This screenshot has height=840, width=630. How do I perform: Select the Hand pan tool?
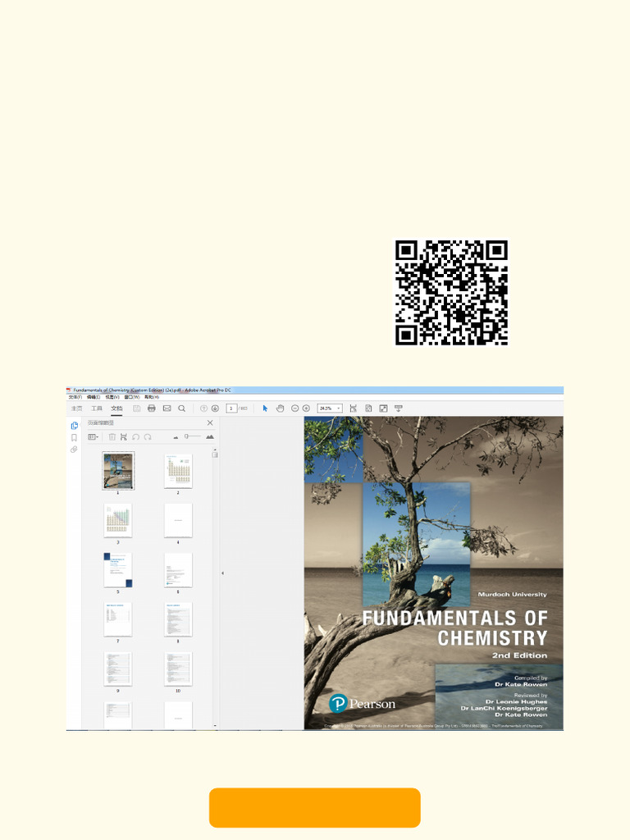[280, 409]
